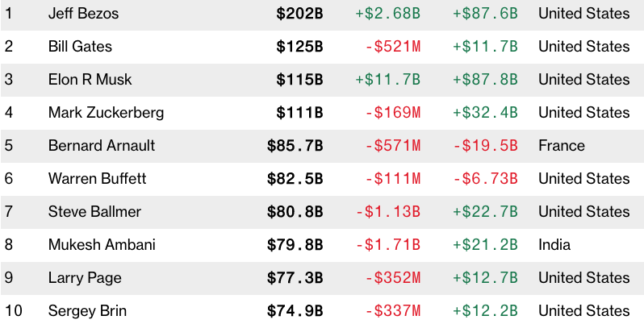This screenshot has width=644, height=324.
Task: Open Mark Zuckerberg's profile
Action: coord(106,113)
